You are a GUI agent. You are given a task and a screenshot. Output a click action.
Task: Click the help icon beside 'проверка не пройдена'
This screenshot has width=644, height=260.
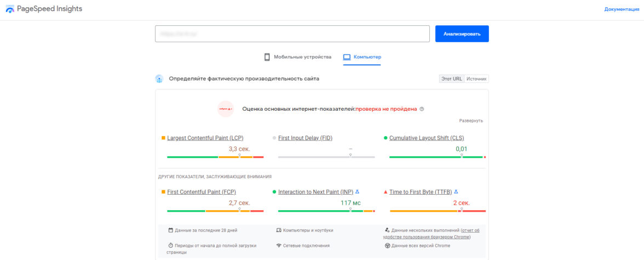[422, 109]
